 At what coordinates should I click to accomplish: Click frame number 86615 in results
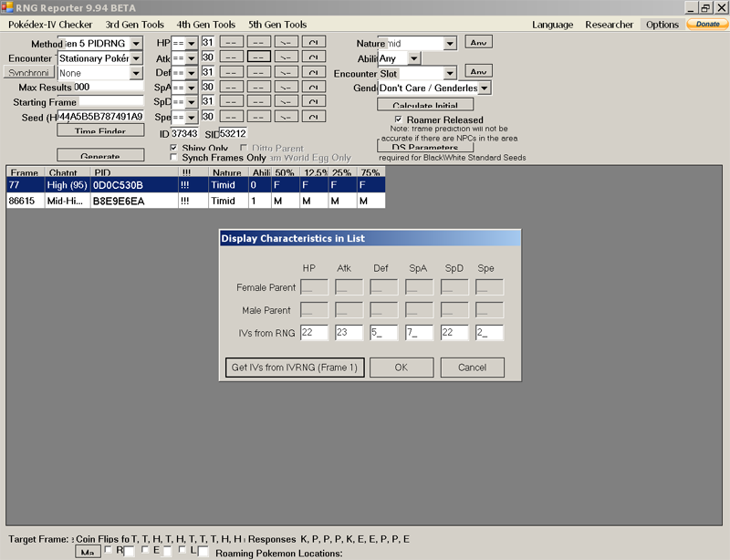point(21,201)
